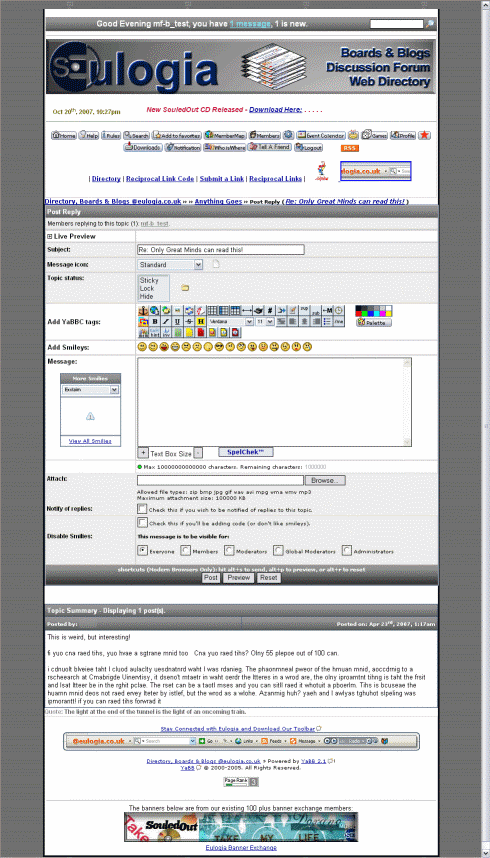Click the Reset button
490x858 pixels.
(269, 577)
